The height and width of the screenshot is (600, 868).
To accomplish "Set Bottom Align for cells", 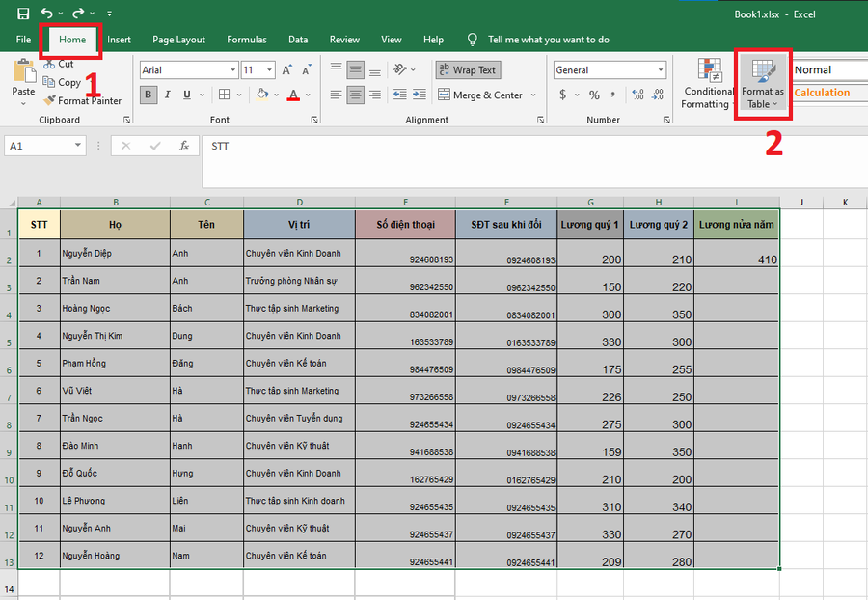I will [x=375, y=71].
